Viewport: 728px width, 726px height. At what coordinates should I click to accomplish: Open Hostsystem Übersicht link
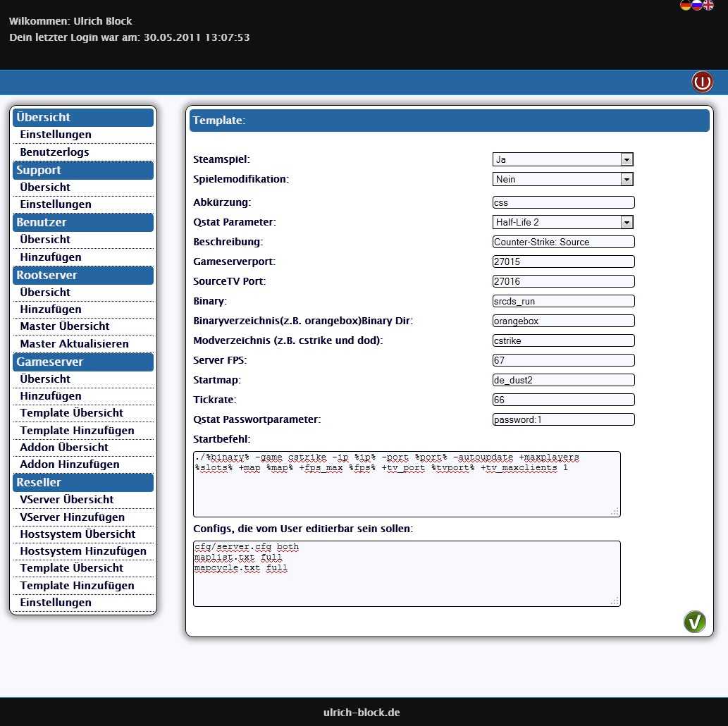coord(78,534)
